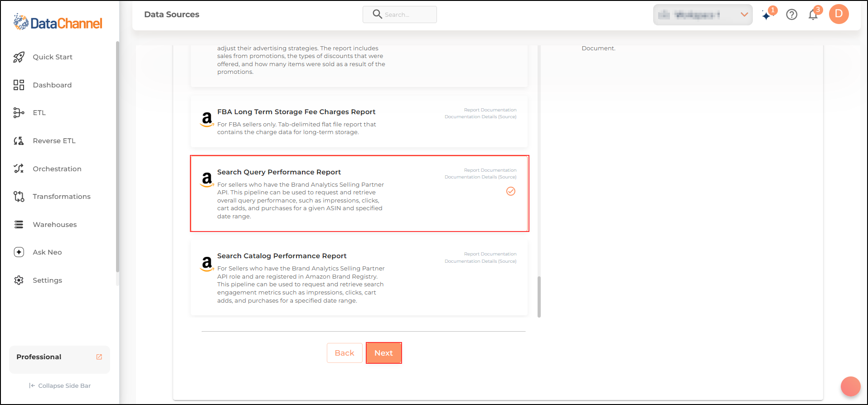Open Ask Neo assistant
The height and width of the screenshot is (405, 868).
tap(47, 252)
